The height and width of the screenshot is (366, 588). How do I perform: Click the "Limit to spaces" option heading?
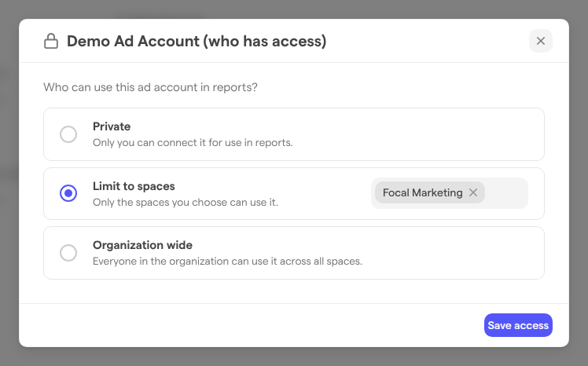[x=134, y=186]
